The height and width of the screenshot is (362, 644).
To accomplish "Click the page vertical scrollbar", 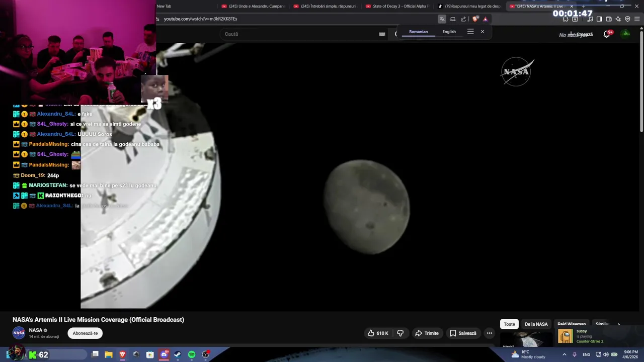I will tap(641, 80).
